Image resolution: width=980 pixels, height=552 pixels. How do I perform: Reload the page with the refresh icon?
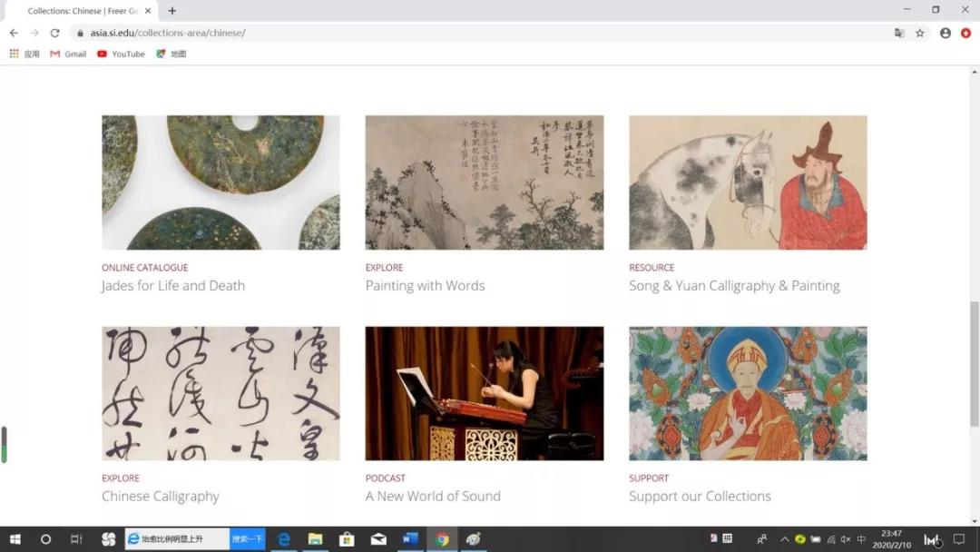coord(54,33)
